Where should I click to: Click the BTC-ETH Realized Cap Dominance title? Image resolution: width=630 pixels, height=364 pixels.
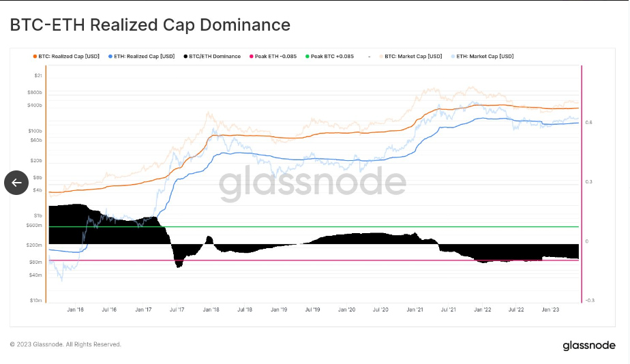click(x=150, y=25)
